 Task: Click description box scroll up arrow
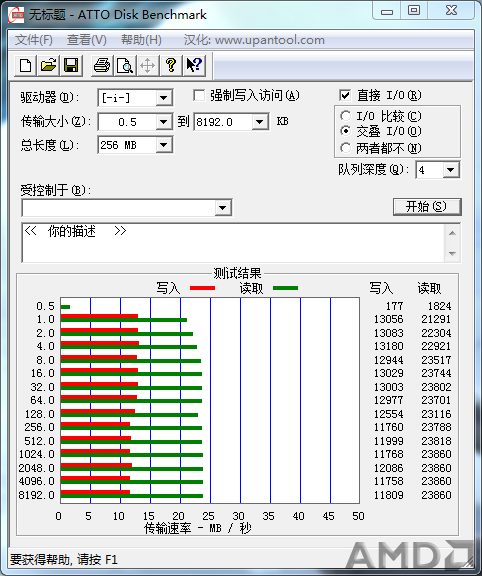[x=453, y=233]
